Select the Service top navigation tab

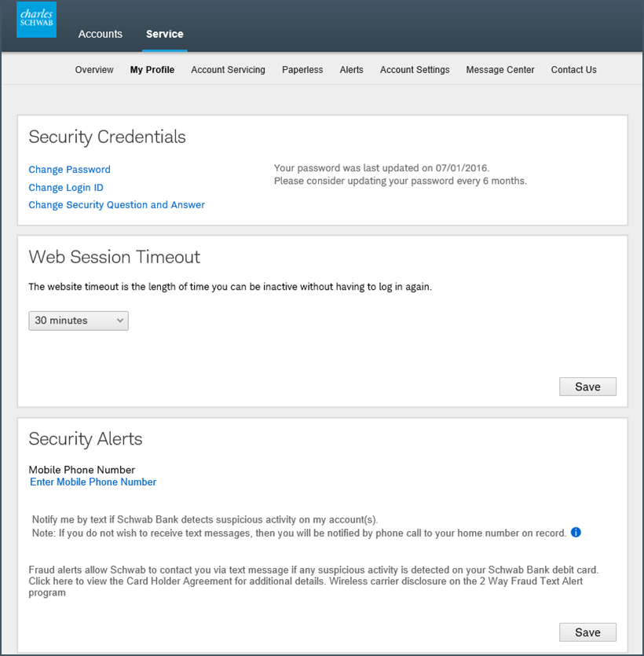click(x=165, y=34)
